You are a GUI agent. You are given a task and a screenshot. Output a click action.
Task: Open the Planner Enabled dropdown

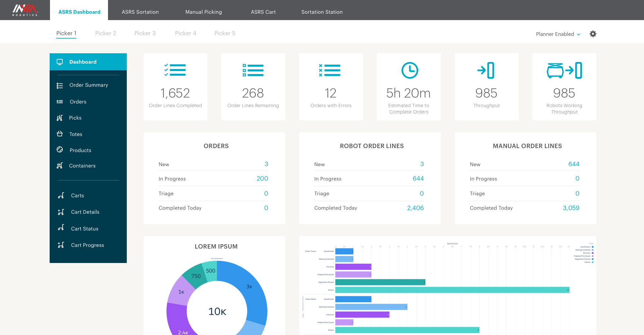(558, 34)
